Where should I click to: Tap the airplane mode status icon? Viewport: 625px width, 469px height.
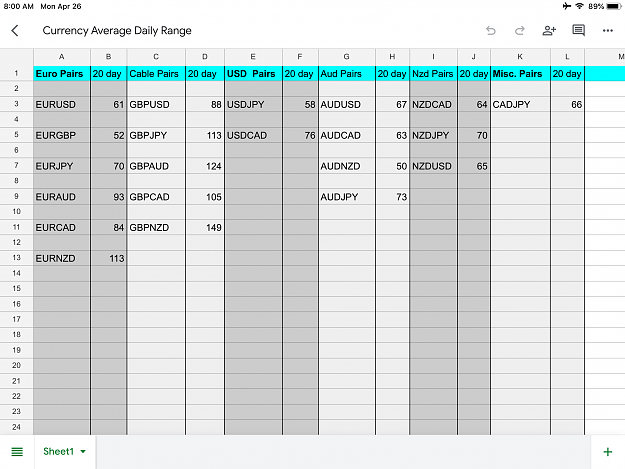pyautogui.click(x=566, y=6)
